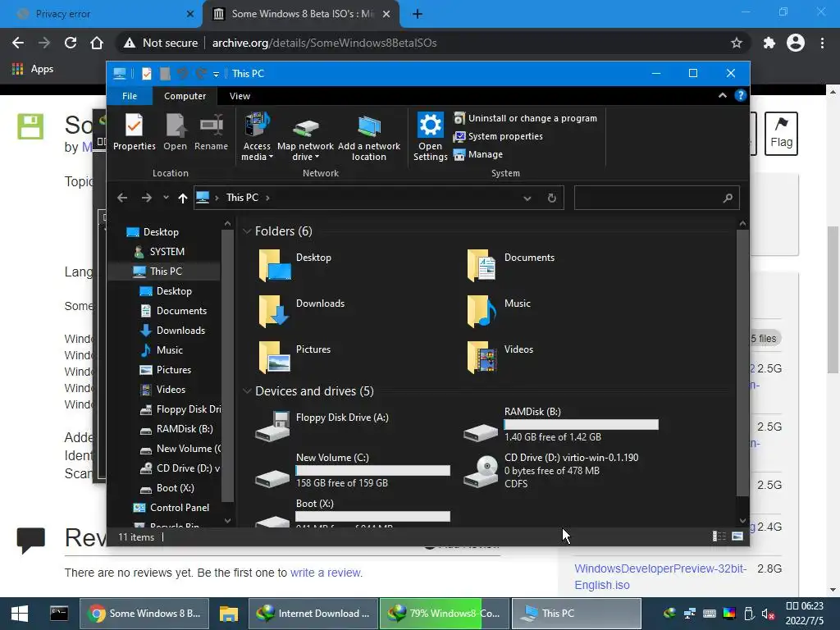This screenshot has height=630, width=840.
Task: Go up one level in Explorer
Action: coord(183,199)
